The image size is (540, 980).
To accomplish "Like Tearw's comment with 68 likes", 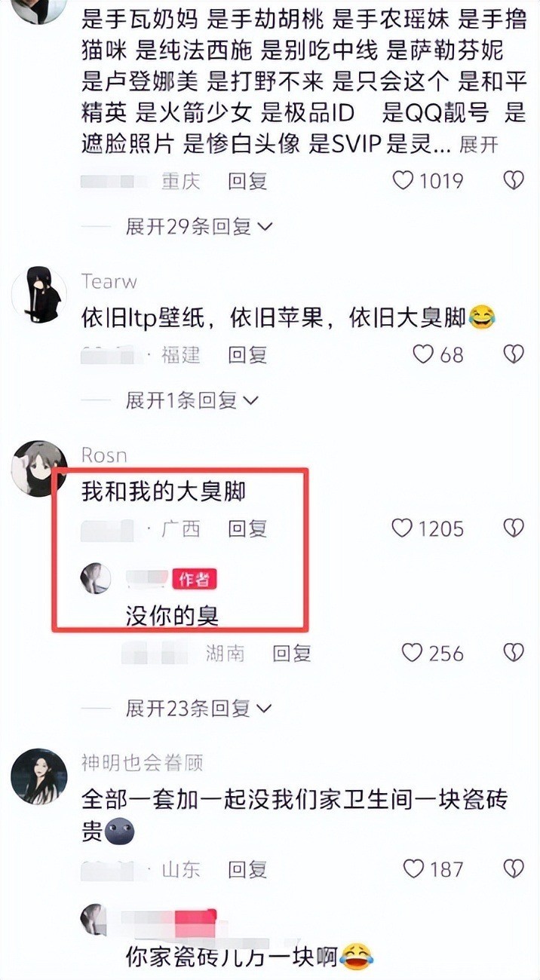I will [x=423, y=354].
